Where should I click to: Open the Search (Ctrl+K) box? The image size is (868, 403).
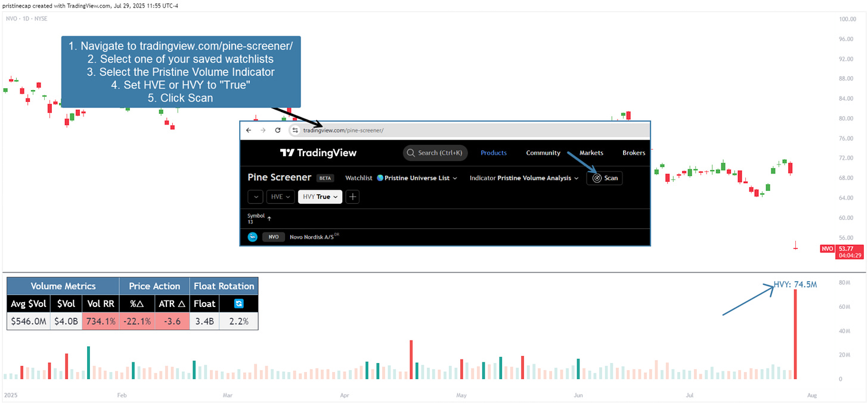click(x=435, y=153)
